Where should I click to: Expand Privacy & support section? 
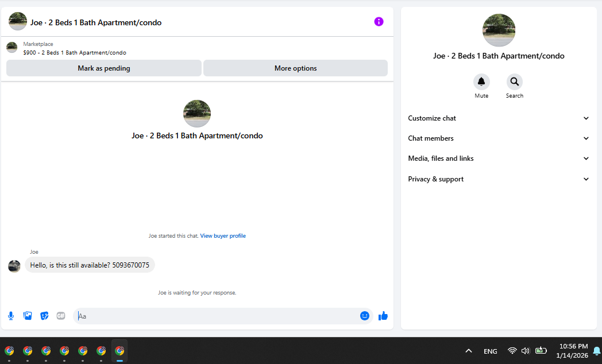[x=499, y=179]
